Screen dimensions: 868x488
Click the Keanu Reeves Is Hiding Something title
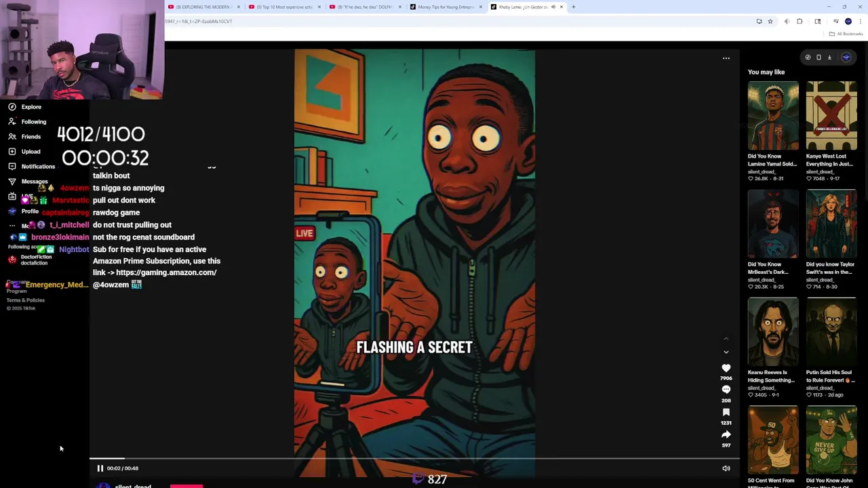coord(772,376)
